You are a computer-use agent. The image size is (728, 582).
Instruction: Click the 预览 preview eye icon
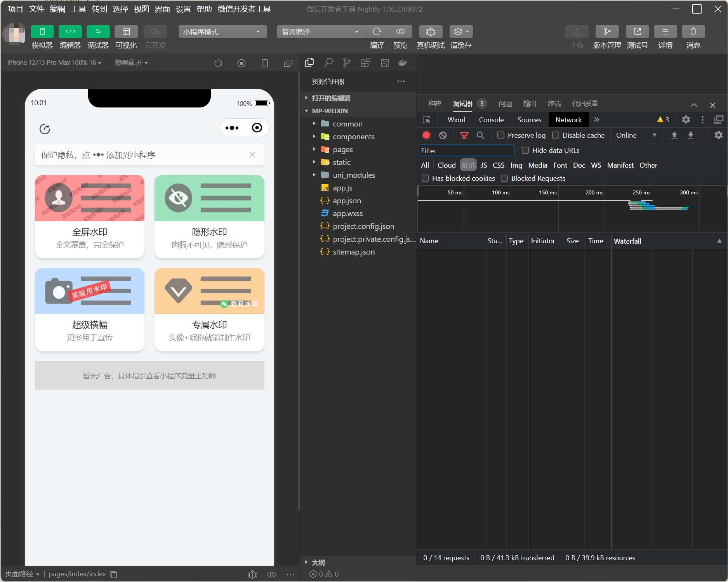pyautogui.click(x=401, y=31)
